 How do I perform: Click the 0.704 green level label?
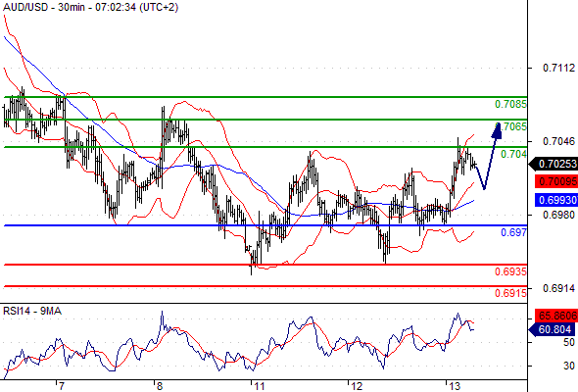coord(513,154)
